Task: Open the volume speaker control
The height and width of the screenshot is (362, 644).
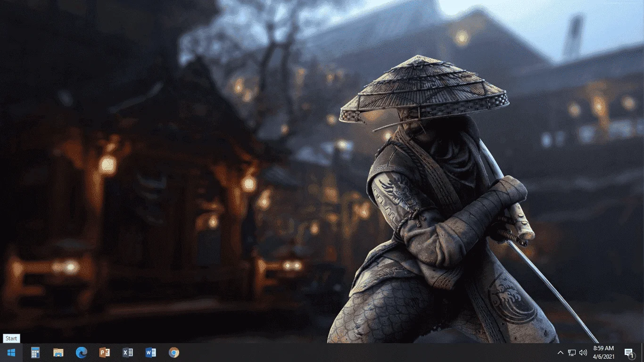Action: pyautogui.click(x=583, y=353)
